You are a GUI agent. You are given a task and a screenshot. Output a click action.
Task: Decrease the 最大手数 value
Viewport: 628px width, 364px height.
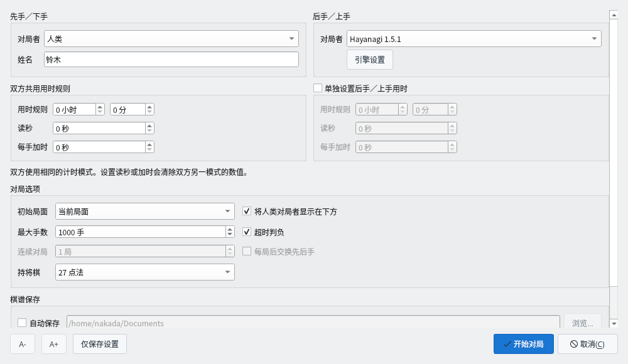click(x=230, y=235)
